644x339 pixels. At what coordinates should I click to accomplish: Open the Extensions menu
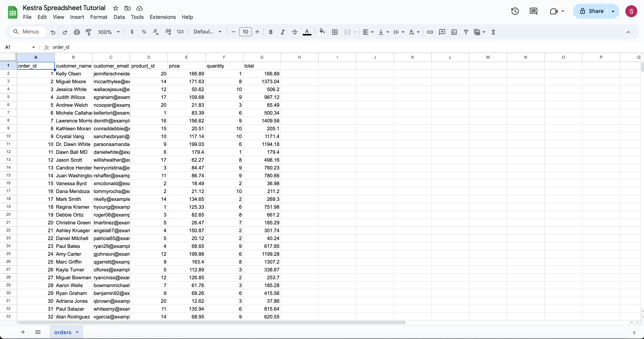pos(163,17)
